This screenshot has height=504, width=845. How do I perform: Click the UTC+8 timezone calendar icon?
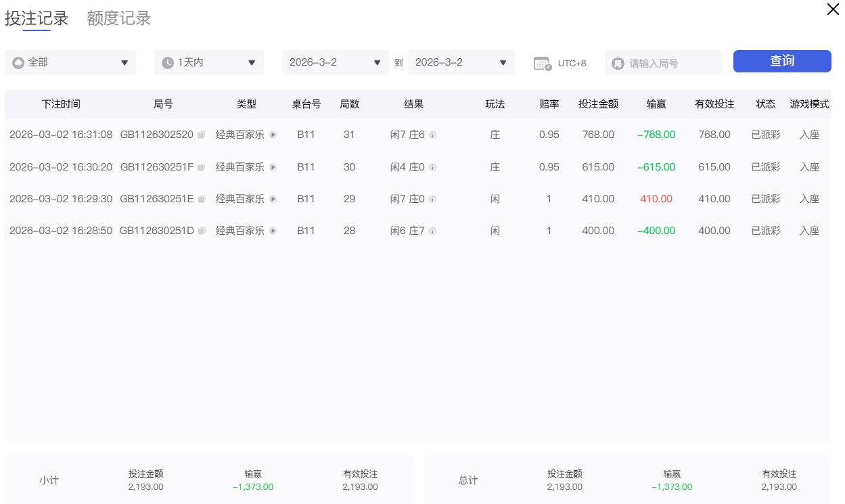click(542, 64)
